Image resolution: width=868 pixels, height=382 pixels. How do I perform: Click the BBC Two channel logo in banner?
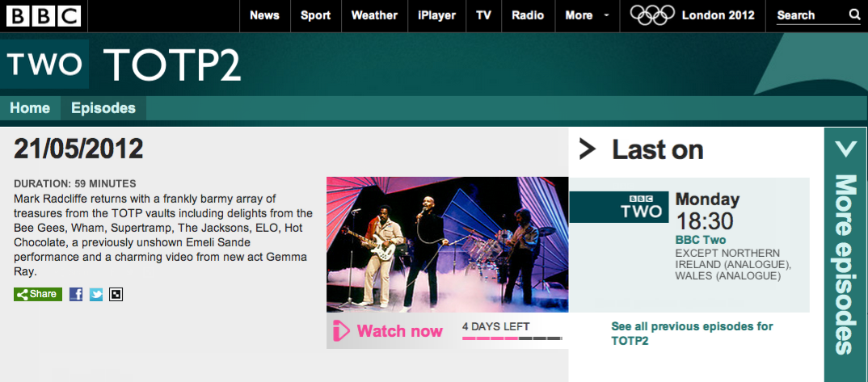click(x=44, y=65)
